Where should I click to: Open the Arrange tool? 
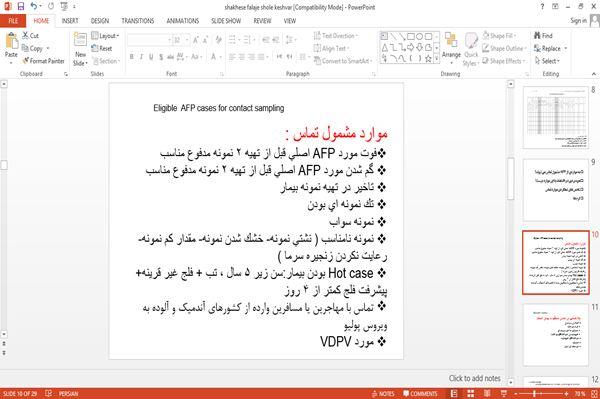click(451, 48)
